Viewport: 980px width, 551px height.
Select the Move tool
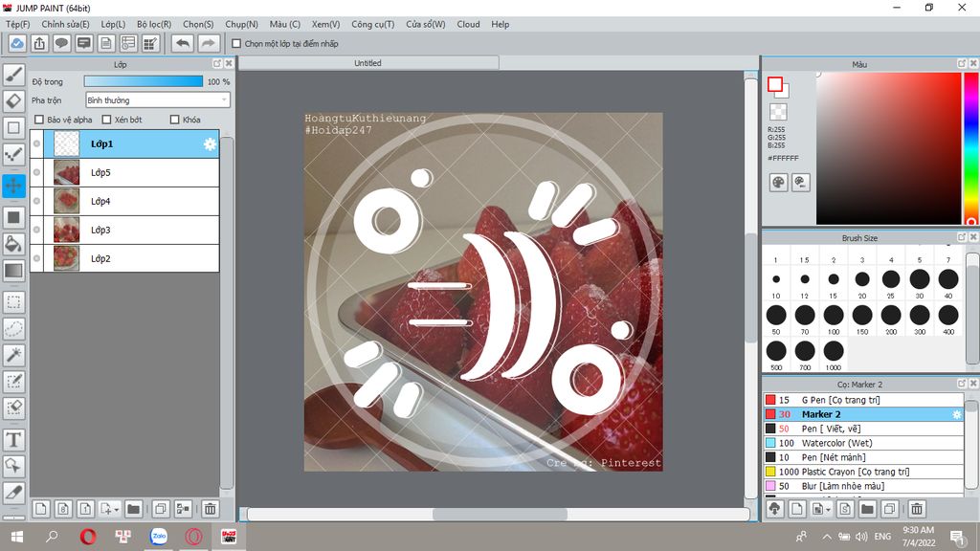tap(13, 186)
